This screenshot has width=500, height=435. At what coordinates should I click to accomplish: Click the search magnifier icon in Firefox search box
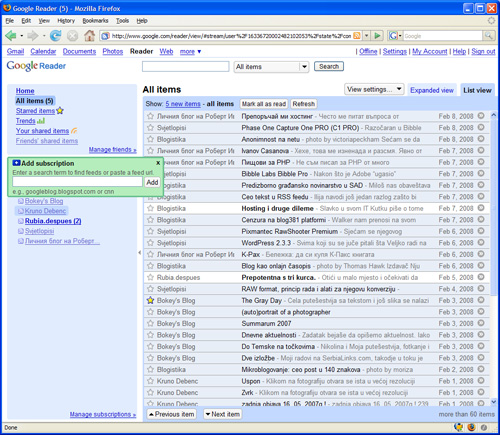click(x=488, y=36)
